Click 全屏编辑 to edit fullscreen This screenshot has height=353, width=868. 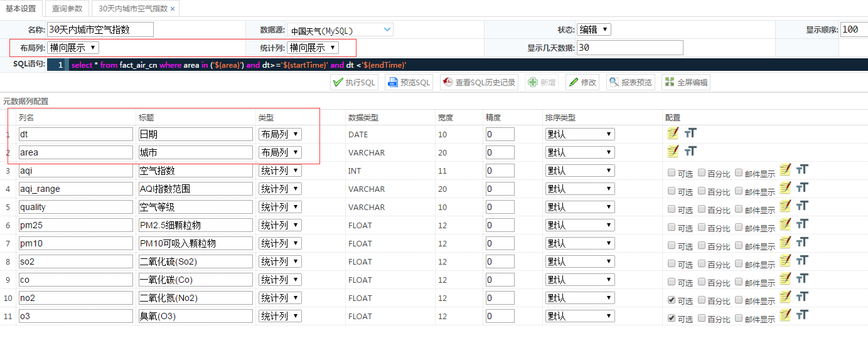686,82
